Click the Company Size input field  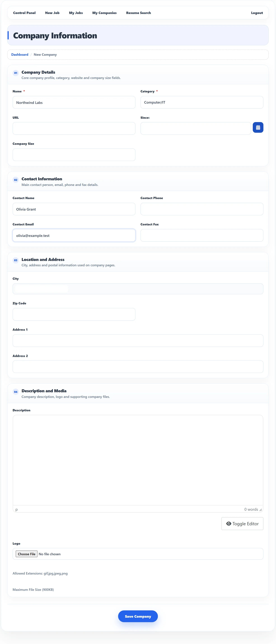[x=74, y=155]
